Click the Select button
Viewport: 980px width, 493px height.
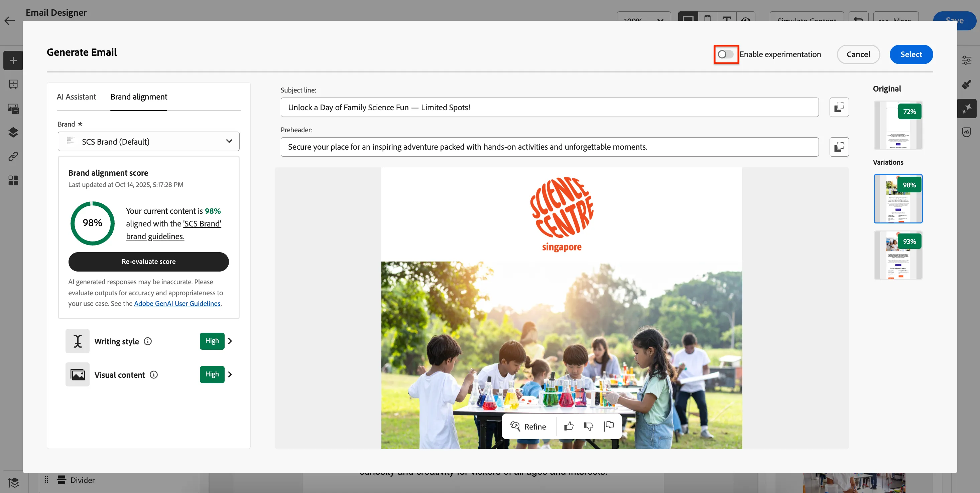click(911, 54)
